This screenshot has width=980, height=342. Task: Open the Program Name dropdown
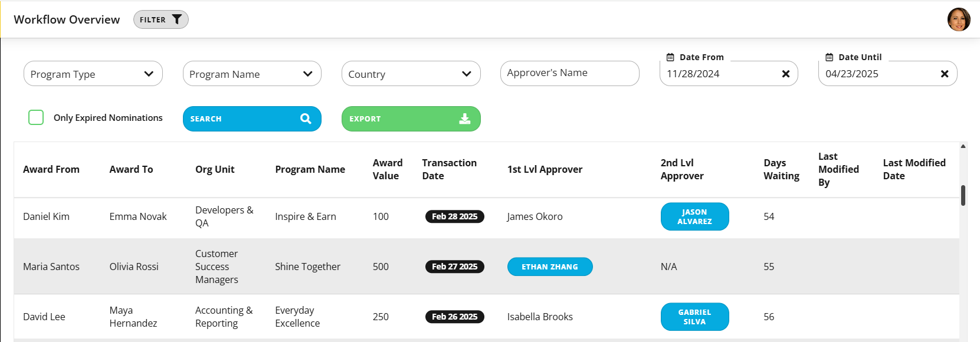(252, 74)
